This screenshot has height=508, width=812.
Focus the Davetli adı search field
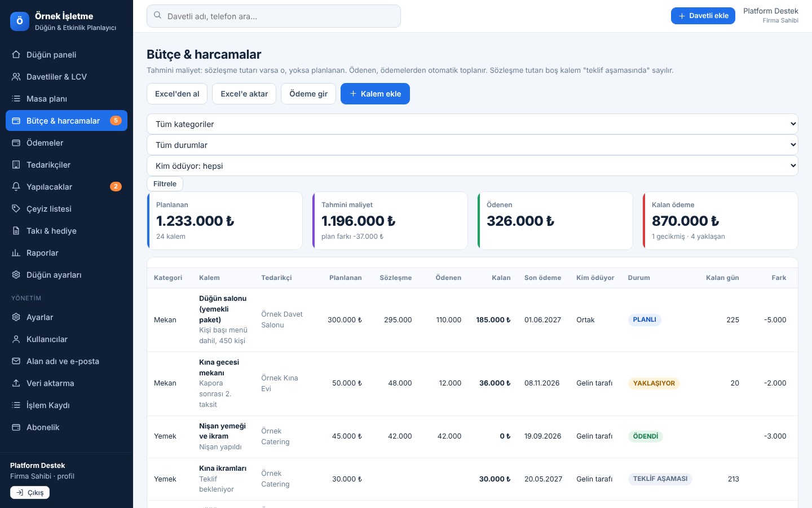point(273,16)
